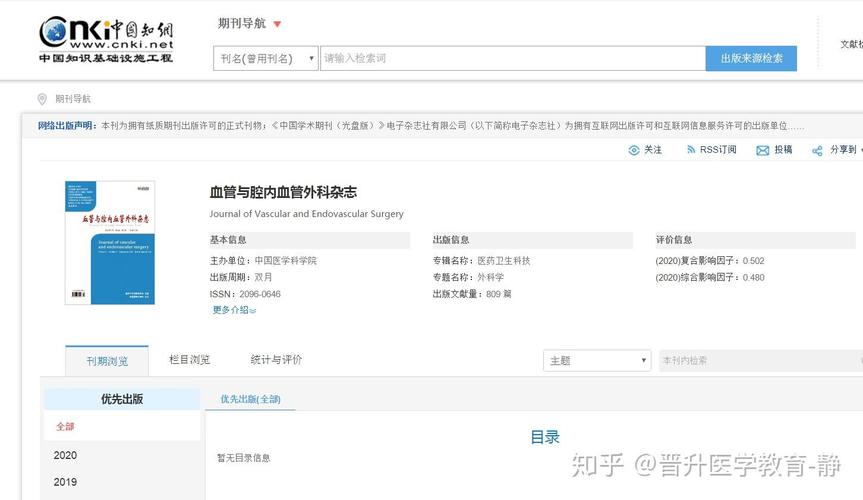The image size is (863, 500).
Task: Switch to the 栏目浏览 tab
Action: [189, 360]
